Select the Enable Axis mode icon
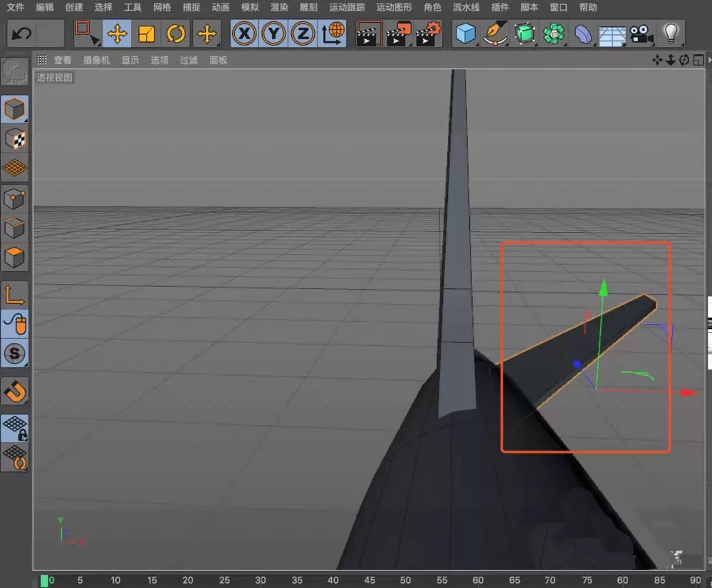 [16, 293]
